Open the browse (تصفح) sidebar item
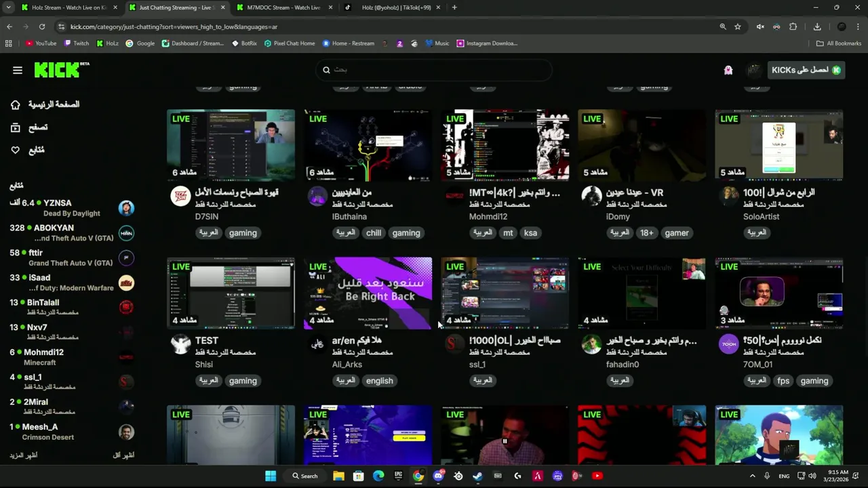868x488 pixels. tap(29, 127)
